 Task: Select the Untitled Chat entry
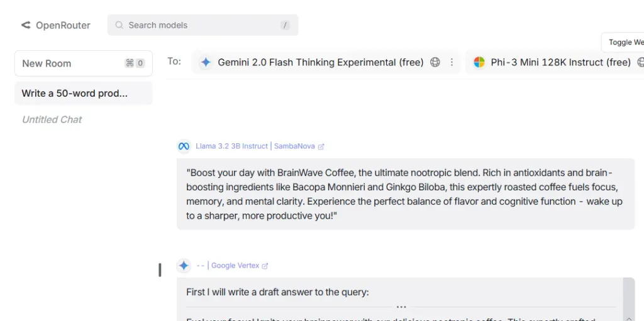pos(52,119)
